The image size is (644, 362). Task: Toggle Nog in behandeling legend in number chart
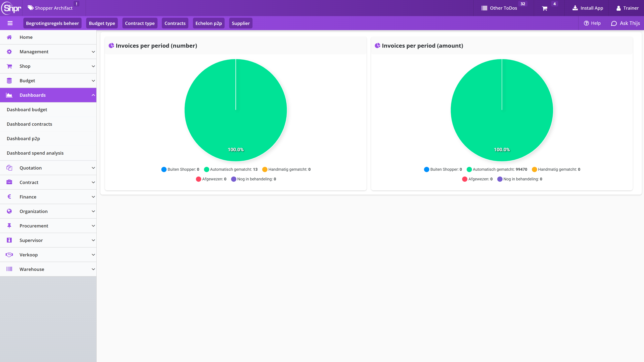(x=254, y=179)
